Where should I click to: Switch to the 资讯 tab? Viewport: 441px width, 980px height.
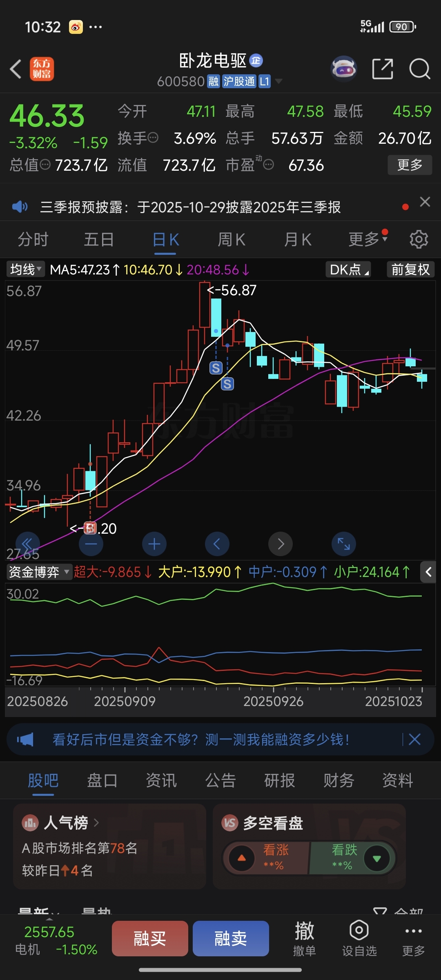tap(161, 781)
